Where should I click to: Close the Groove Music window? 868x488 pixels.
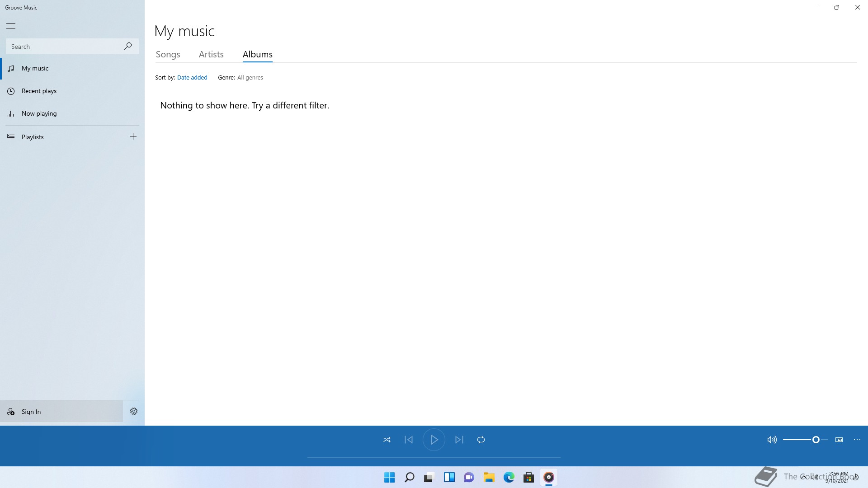point(858,7)
